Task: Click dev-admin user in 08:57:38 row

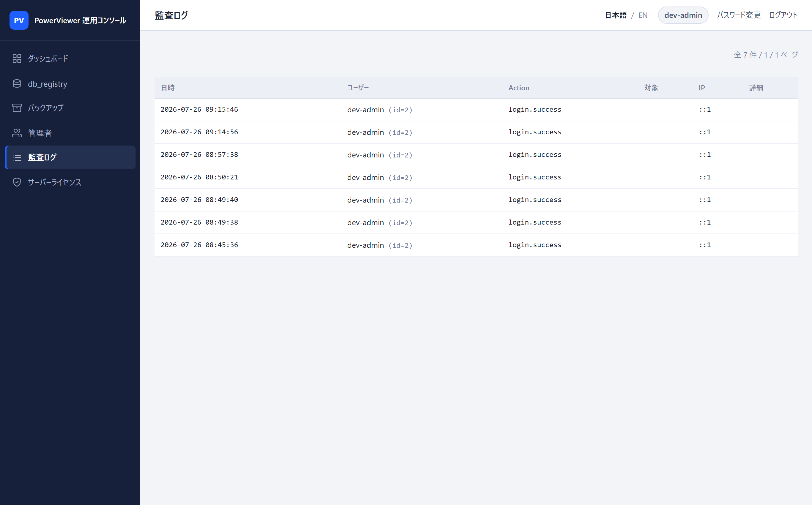Action: 366,155
